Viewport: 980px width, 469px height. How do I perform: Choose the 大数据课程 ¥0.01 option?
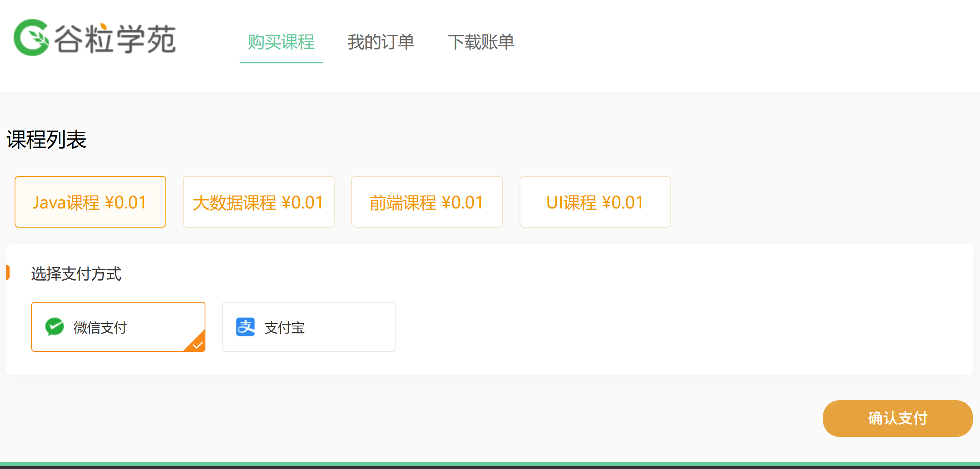pyautogui.click(x=258, y=202)
